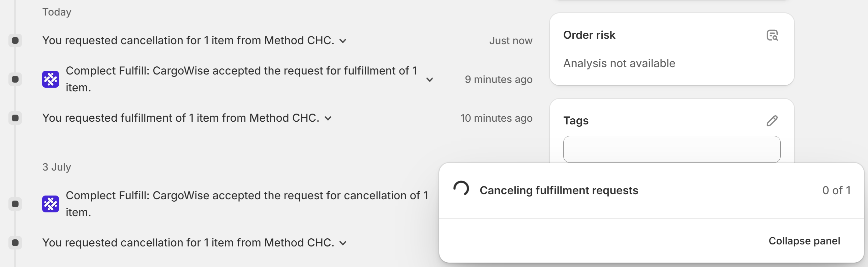
Task: Click Complect Fulfill icon beside fulfillment acceptance event
Action: 51,79
